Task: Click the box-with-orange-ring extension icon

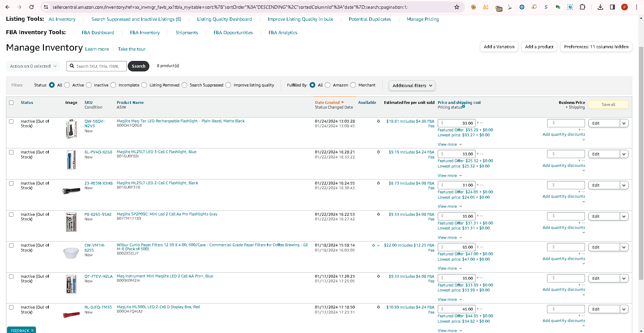Action: pyautogui.click(x=534, y=7)
